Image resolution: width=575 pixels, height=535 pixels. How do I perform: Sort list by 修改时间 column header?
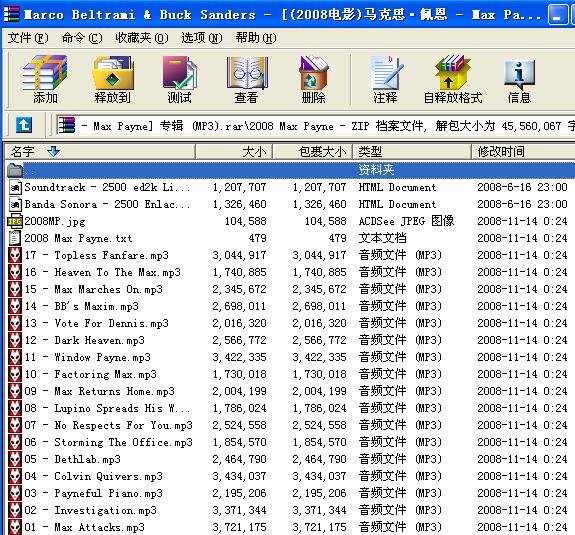coord(523,151)
